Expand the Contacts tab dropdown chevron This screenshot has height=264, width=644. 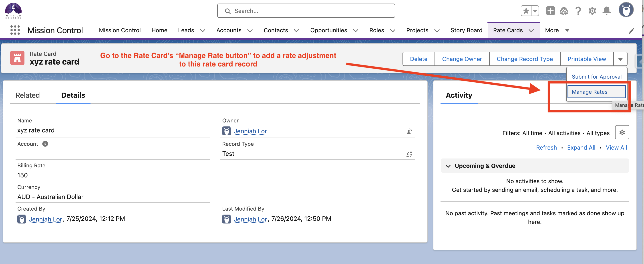tap(296, 30)
